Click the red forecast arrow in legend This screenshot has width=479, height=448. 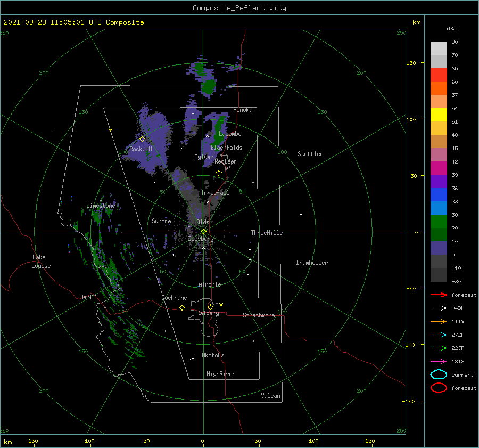(439, 295)
